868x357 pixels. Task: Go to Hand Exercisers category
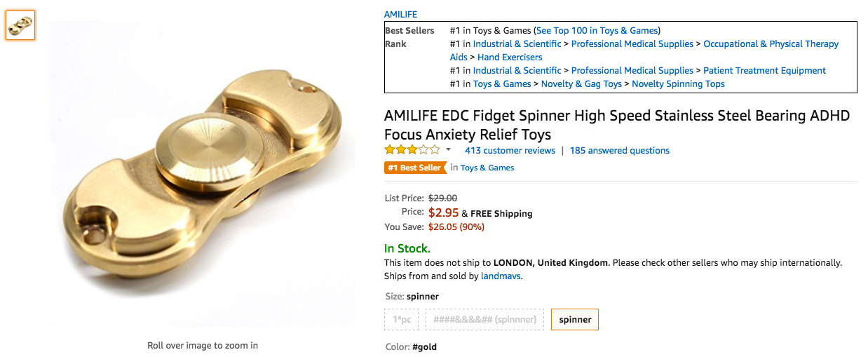[510, 58]
